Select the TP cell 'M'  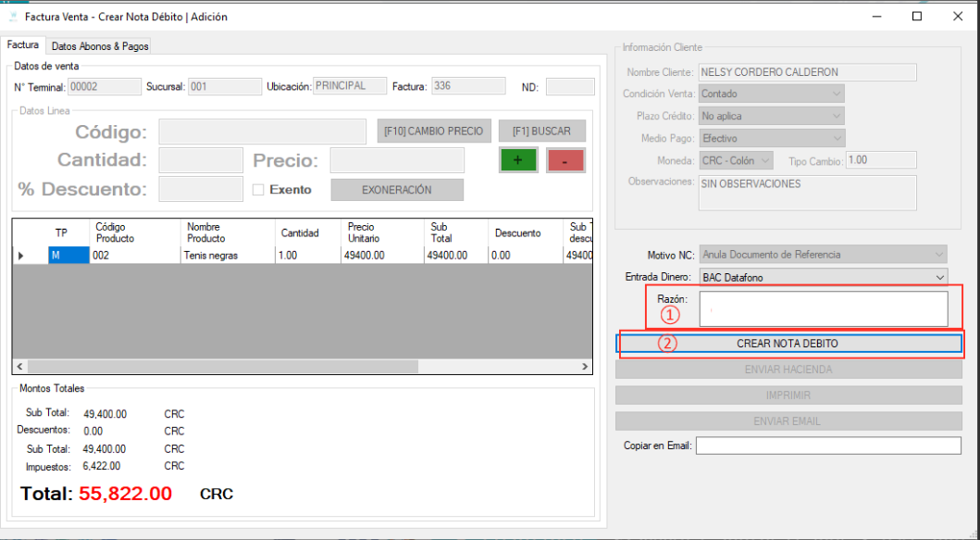(x=68, y=256)
